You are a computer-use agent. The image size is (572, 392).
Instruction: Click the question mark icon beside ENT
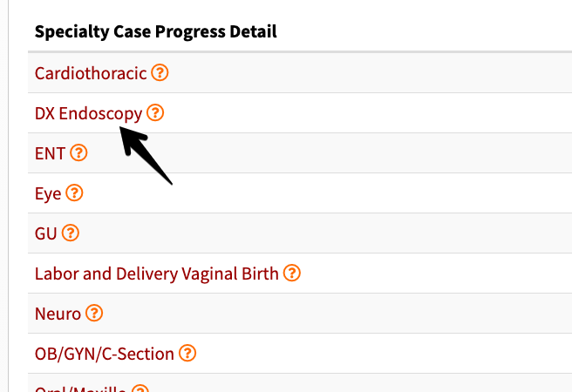(78, 152)
